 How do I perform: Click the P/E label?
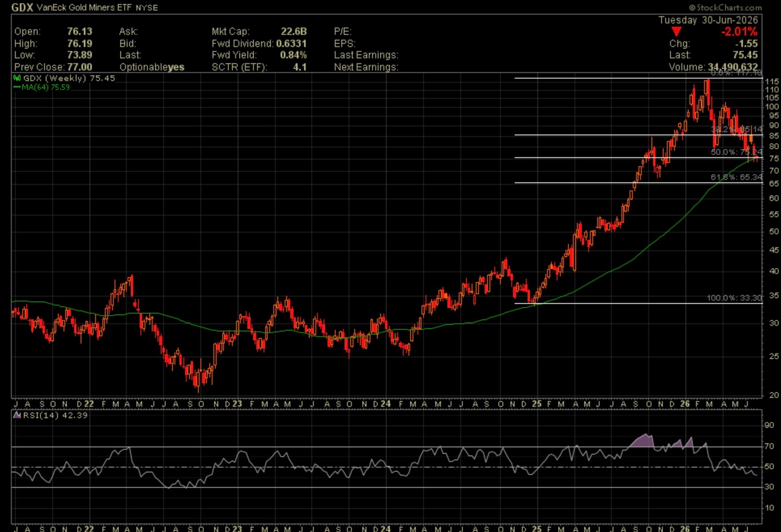tap(343, 31)
